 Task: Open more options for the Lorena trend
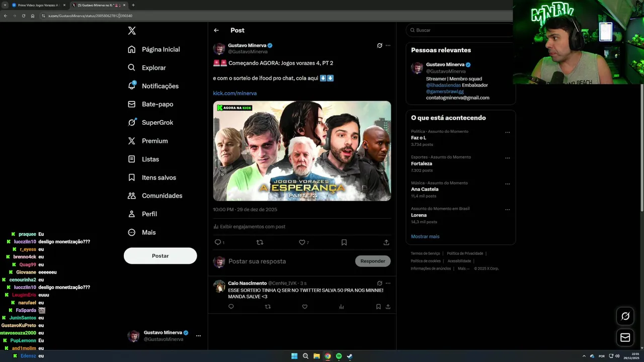(507, 210)
